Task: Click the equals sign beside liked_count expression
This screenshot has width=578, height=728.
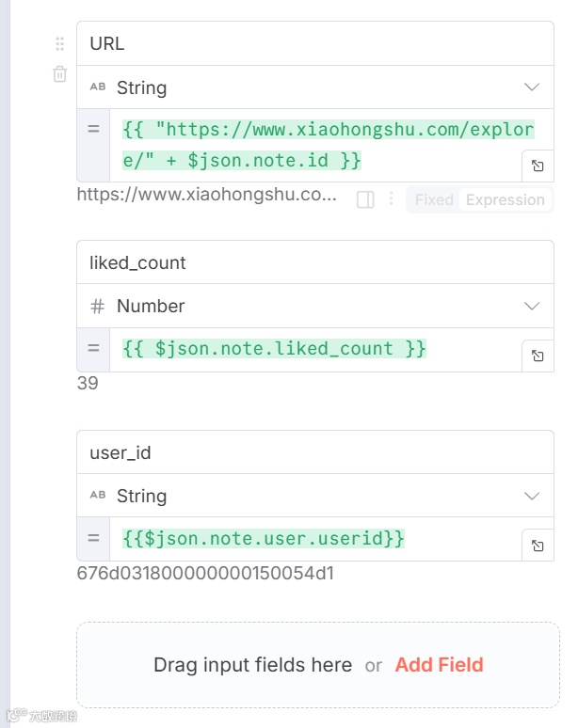Action: click(93, 348)
